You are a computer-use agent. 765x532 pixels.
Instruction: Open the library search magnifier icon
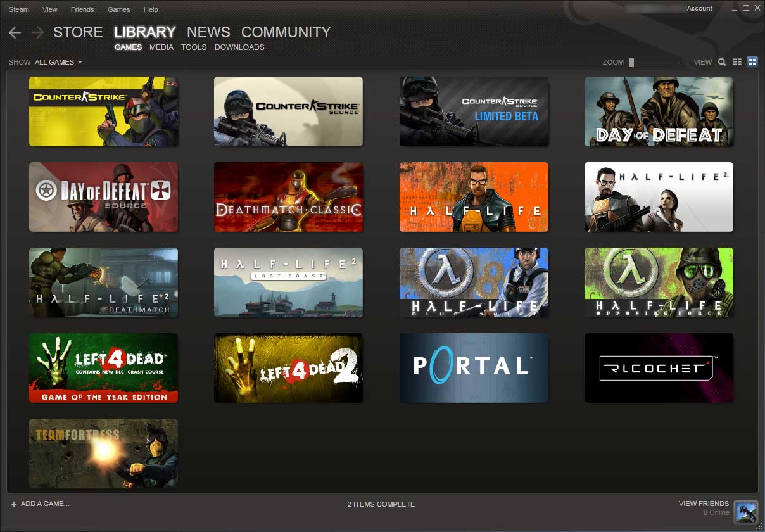[722, 62]
